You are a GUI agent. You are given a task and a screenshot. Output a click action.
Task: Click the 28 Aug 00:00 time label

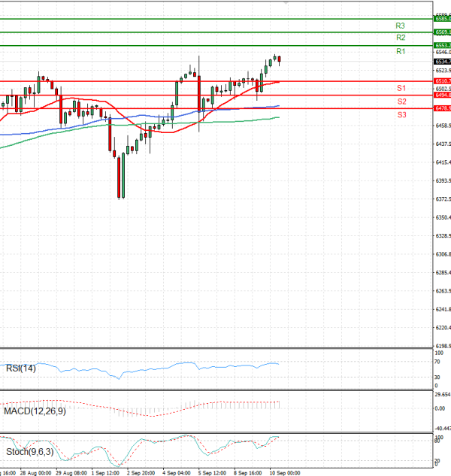35,473
